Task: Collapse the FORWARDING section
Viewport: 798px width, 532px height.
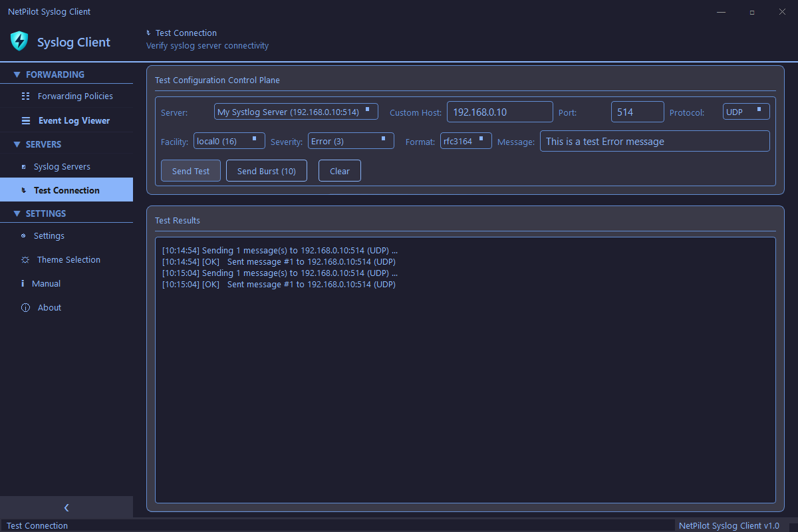Action: [17, 74]
